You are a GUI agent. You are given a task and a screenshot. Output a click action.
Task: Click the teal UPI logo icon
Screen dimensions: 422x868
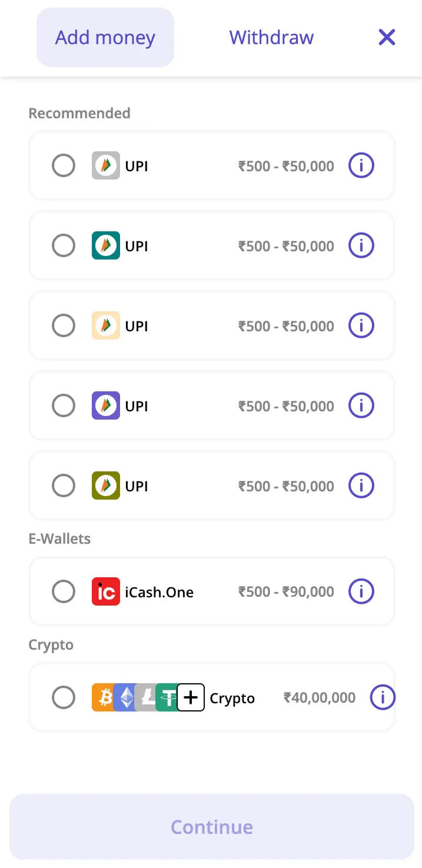tap(106, 245)
